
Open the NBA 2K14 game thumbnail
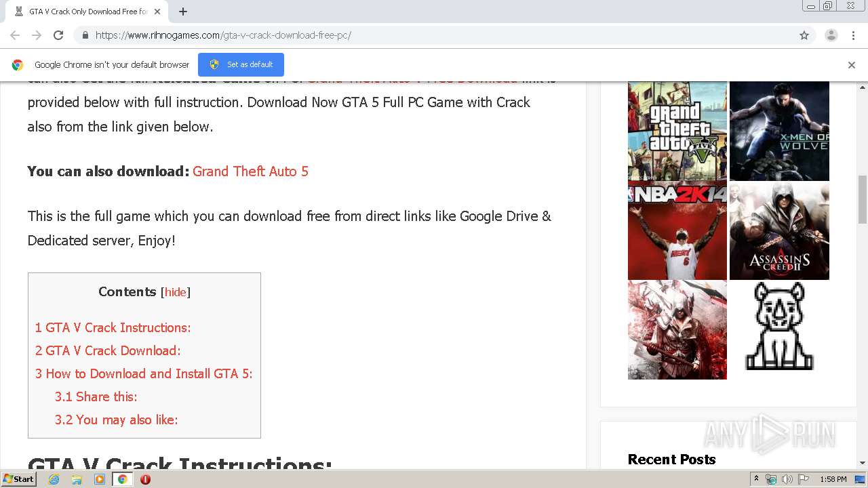tap(677, 230)
